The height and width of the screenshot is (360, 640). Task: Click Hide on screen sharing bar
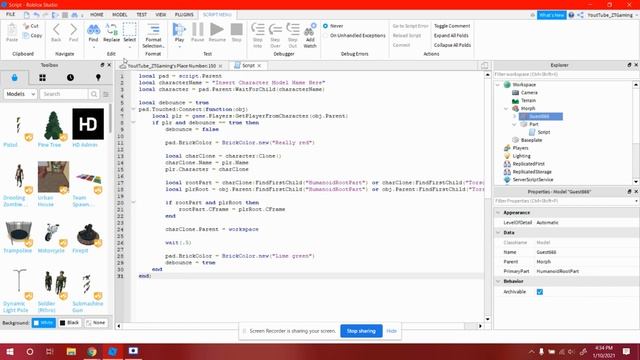(x=391, y=331)
